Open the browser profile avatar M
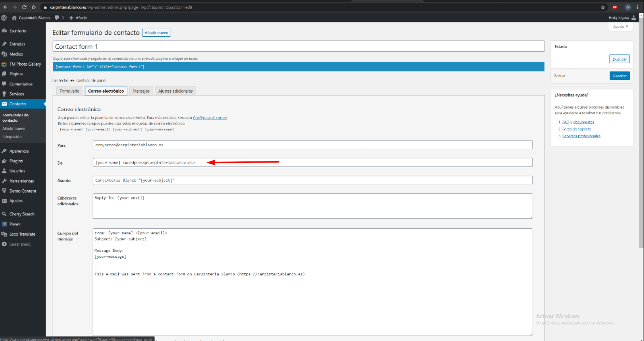This screenshot has width=644, height=341. [628, 7]
